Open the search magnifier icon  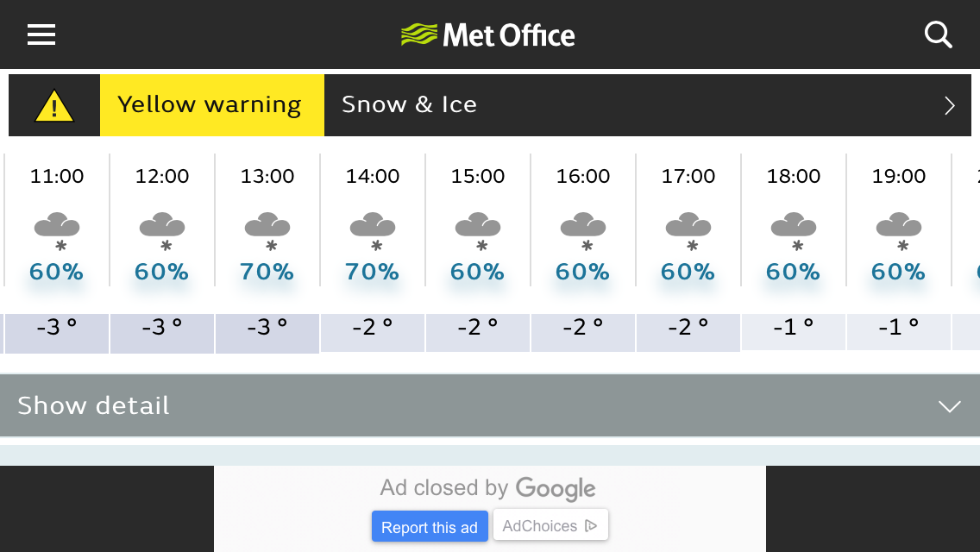[x=938, y=34]
